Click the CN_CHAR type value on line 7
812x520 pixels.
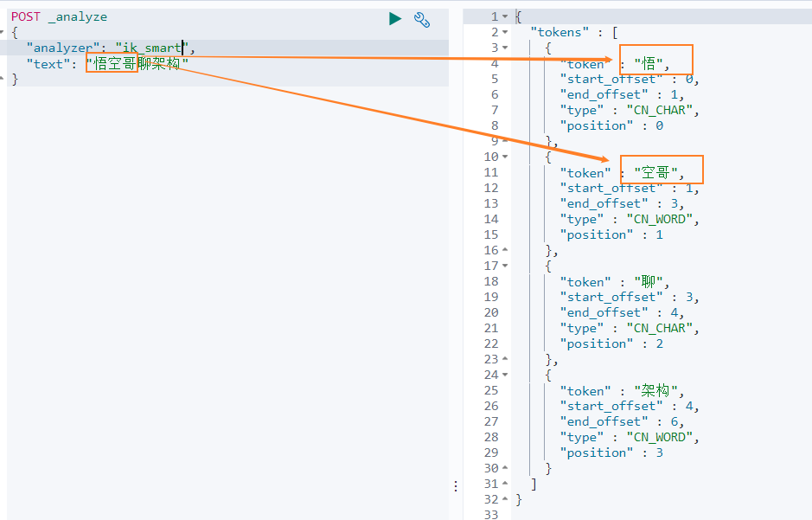[x=663, y=111]
